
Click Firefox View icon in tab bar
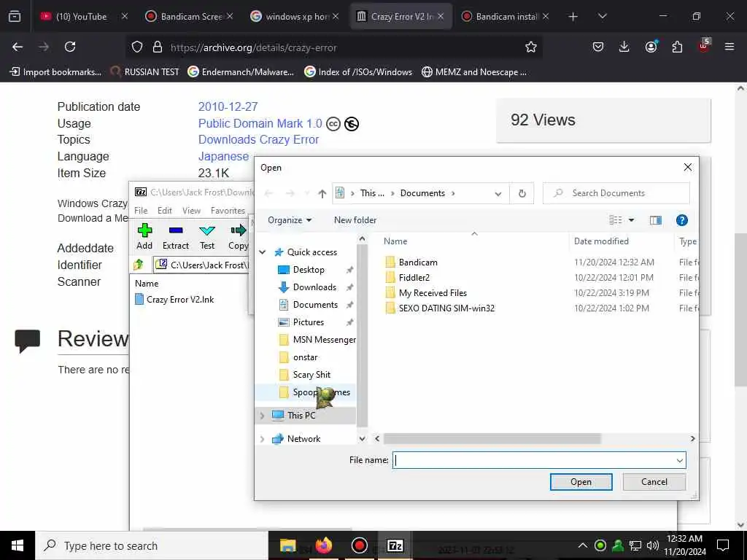[x=15, y=16]
